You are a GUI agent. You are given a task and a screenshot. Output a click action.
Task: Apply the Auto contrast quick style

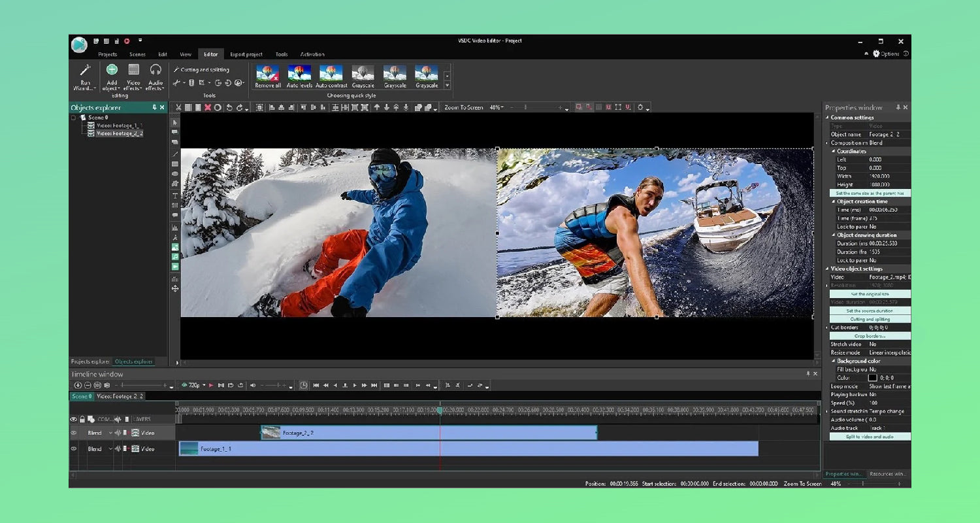[331, 76]
